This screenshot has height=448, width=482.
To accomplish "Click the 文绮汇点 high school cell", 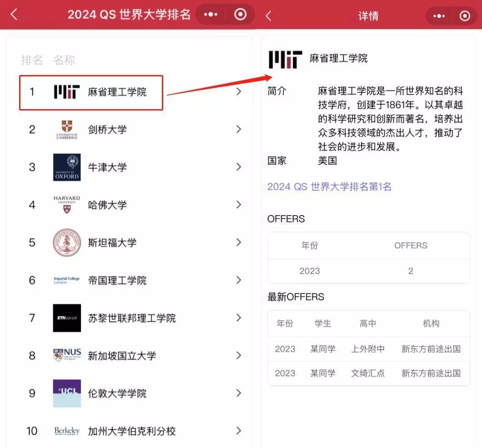I will 368,373.
